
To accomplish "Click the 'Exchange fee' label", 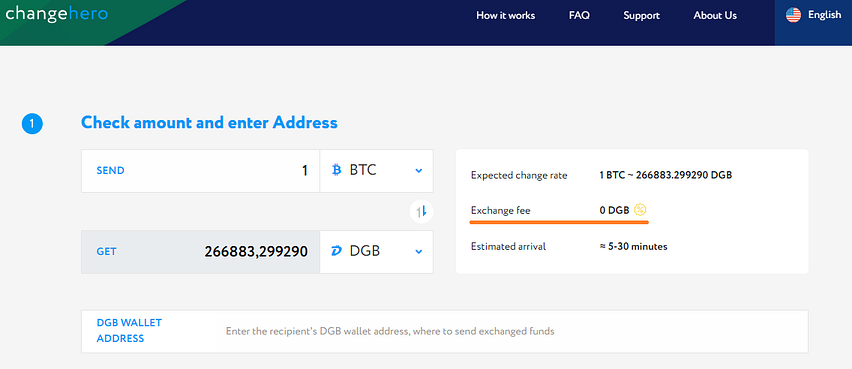I will tap(500, 210).
